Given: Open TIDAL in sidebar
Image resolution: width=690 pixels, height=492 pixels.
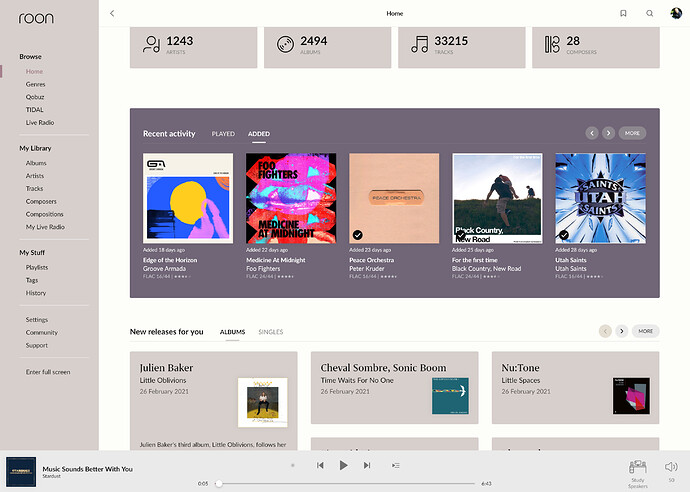Looking at the screenshot, I should (x=34, y=110).
